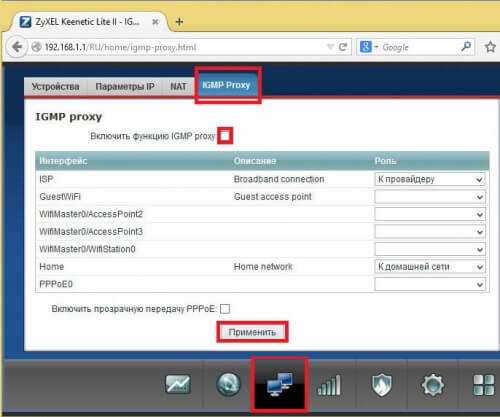Switch to the NAT tab
Viewport: 500px width, 417px height.
pyautogui.click(x=178, y=87)
